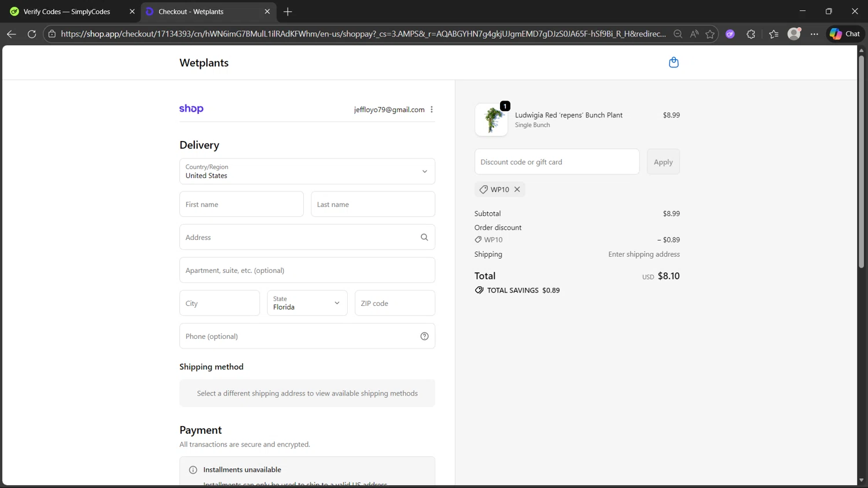868x488 pixels.
Task: Click the jeffloyo79@gmail.com email text
Action: [x=389, y=109]
